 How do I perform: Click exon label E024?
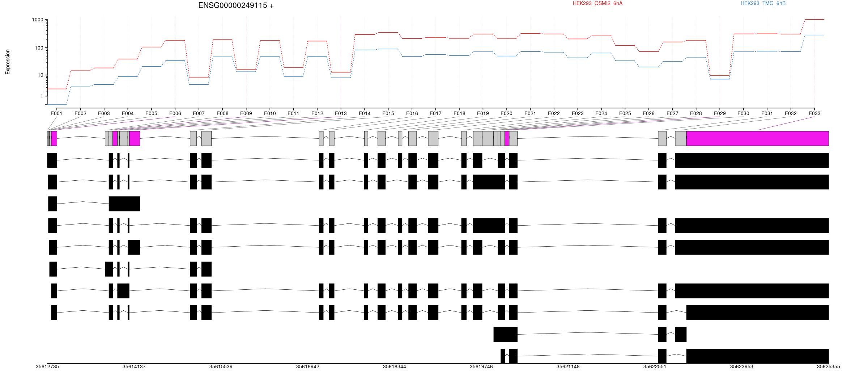coord(601,113)
